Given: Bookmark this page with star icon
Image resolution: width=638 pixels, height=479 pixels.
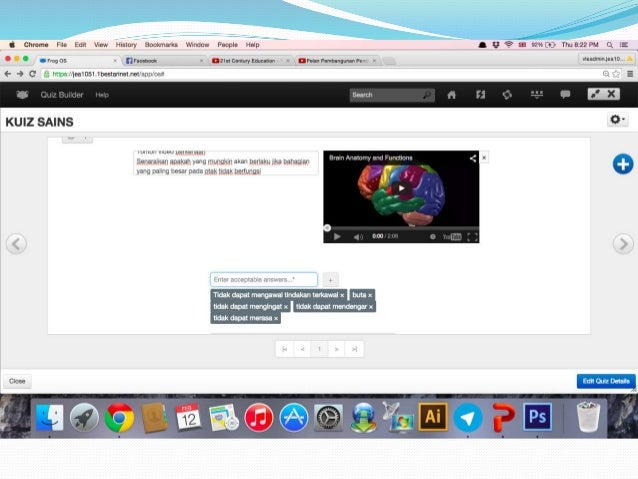Looking at the screenshot, I should pos(616,74).
